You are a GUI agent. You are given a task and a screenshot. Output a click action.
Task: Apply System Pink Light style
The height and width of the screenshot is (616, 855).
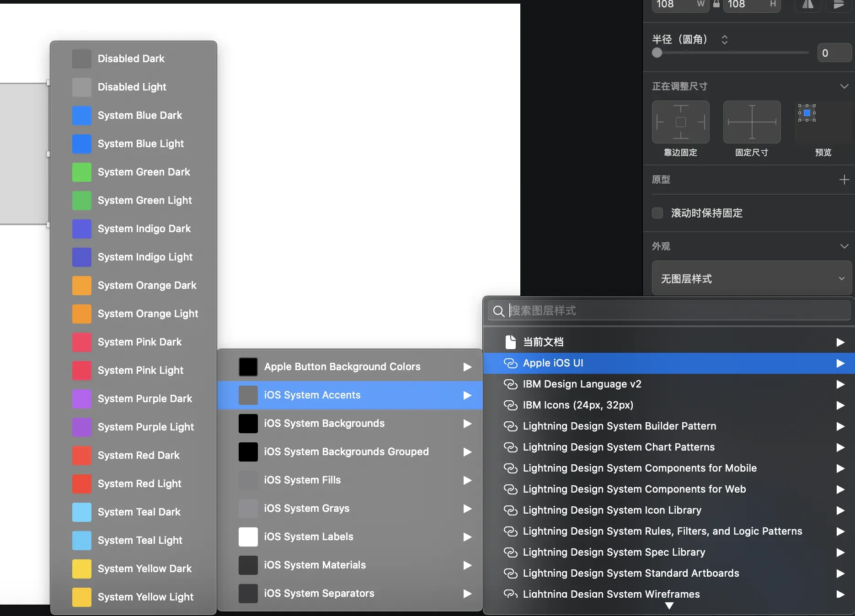[x=133, y=370]
